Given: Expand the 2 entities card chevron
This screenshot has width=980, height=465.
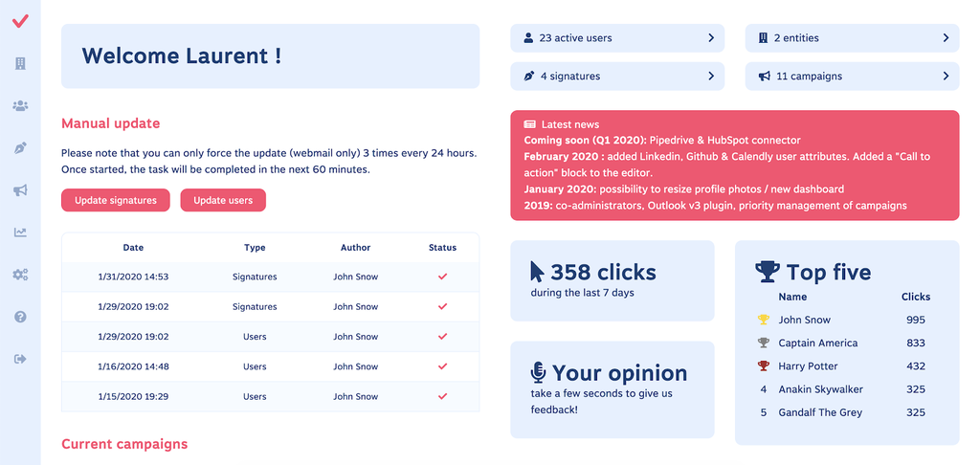Looking at the screenshot, I should 946,38.
